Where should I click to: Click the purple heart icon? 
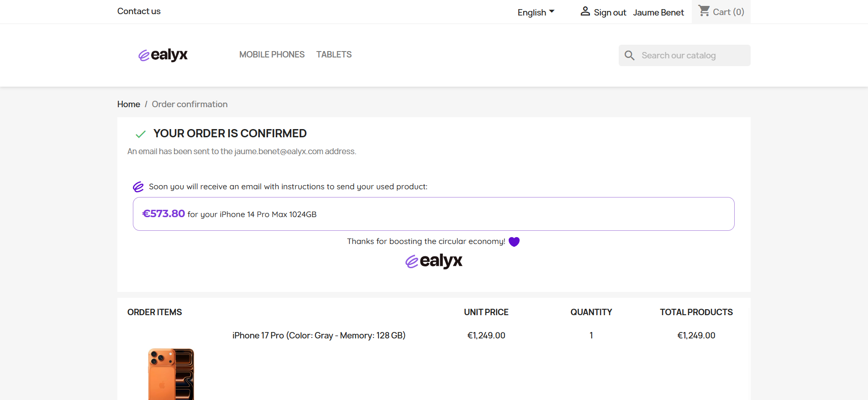click(514, 242)
